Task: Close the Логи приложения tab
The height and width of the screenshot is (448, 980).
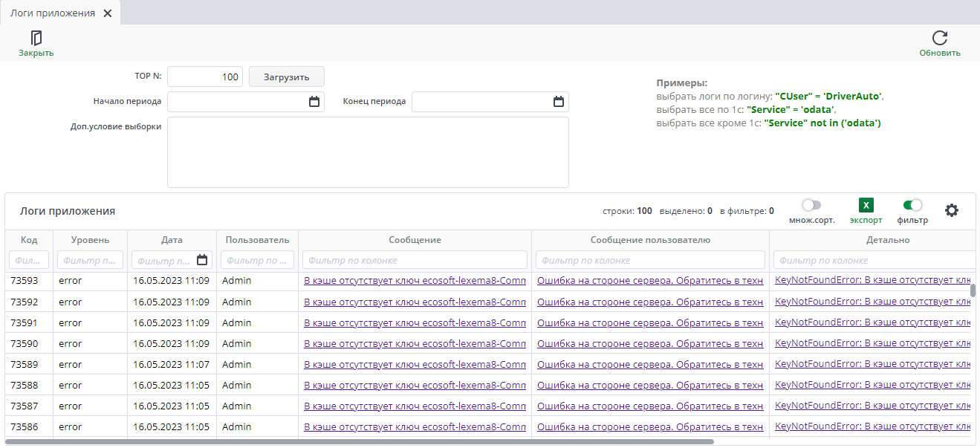Action: pyautogui.click(x=108, y=13)
